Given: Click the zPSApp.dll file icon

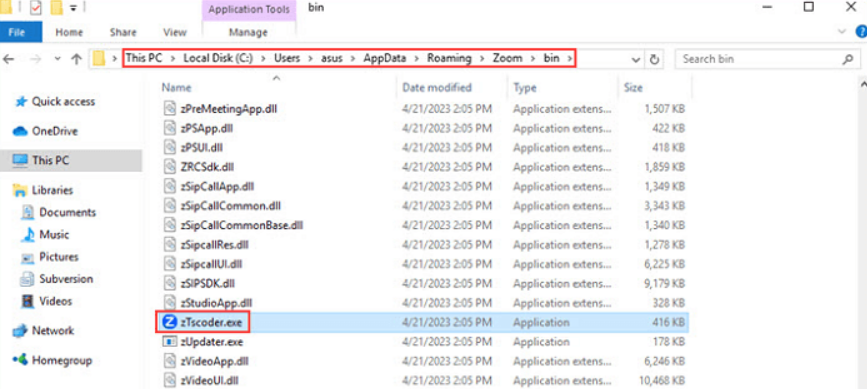Looking at the screenshot, I should coord(169,128).
